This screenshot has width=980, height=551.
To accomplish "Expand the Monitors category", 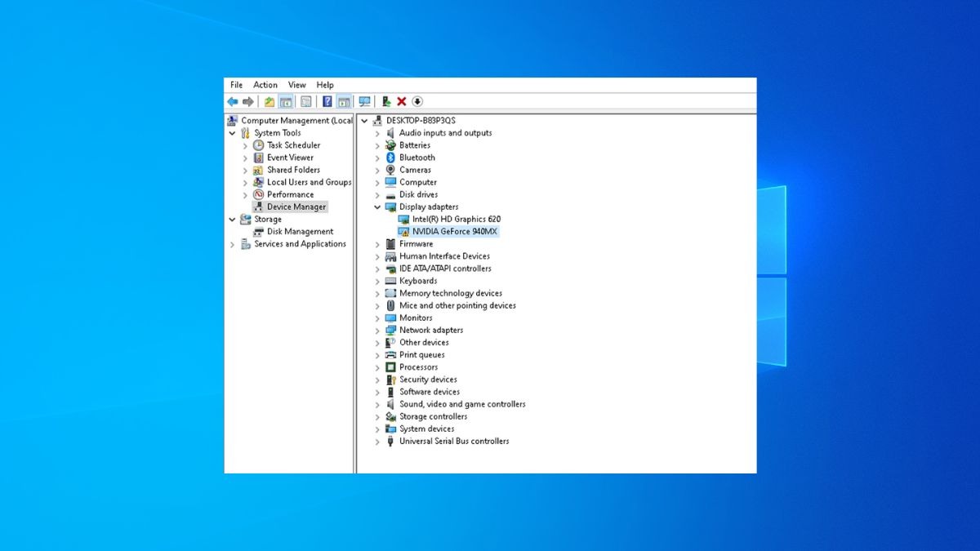I will click(377, 318).
